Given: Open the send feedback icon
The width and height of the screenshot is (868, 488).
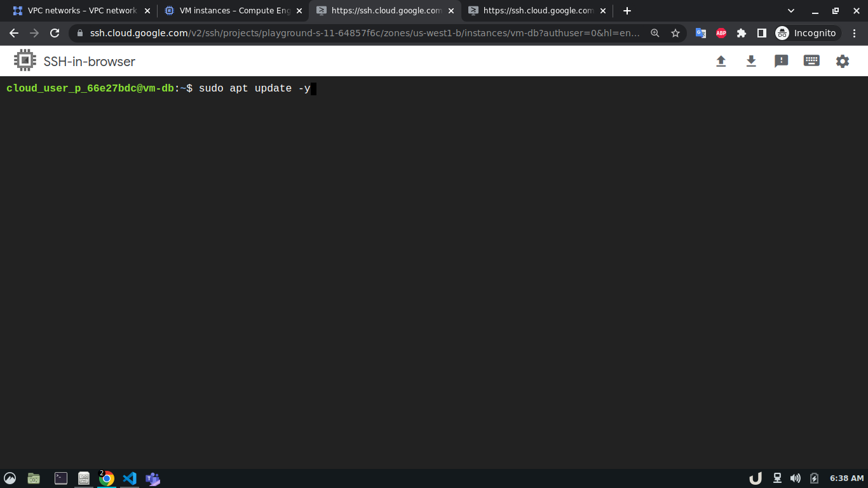Looking at the screenshot, I should pos(782,61).
